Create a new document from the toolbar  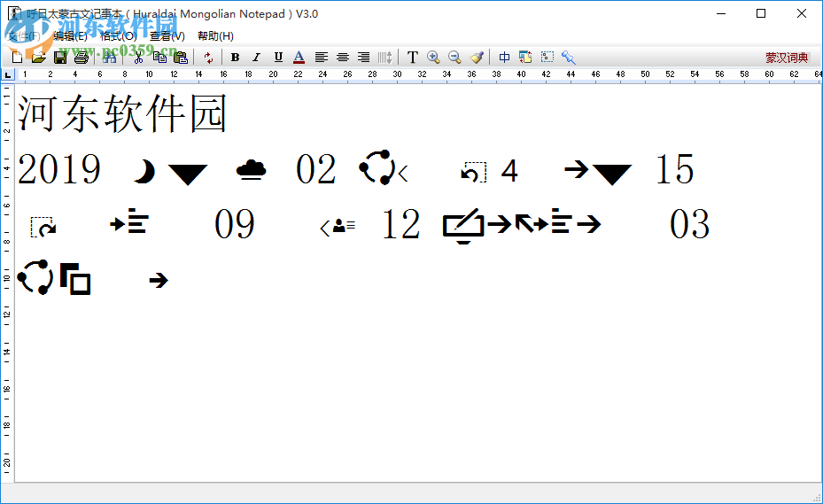[18, 58]
